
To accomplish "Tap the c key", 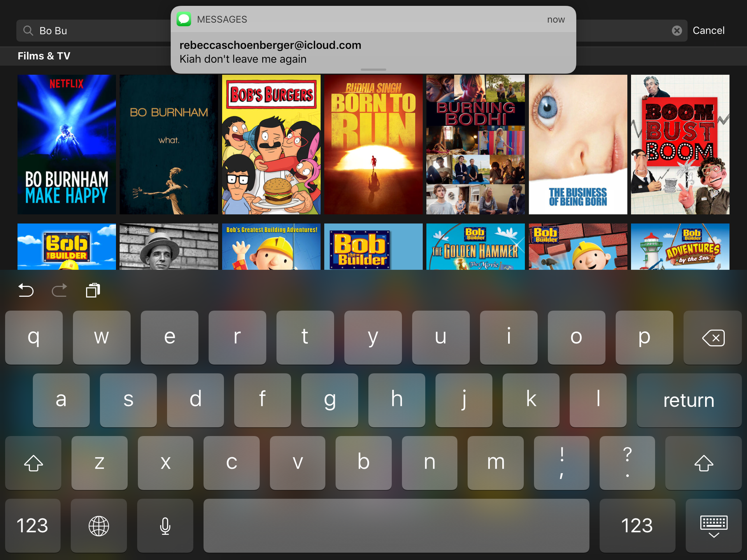I will [x=231, y=463].
